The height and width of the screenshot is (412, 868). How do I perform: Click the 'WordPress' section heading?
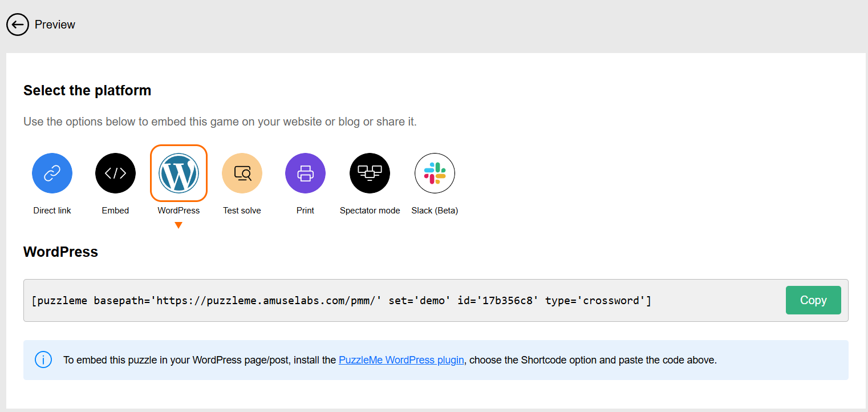coord(60,252)
